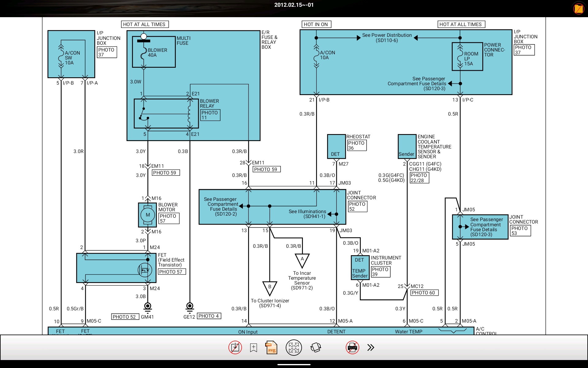
Task: Click the disabled download icon
Action: click(x=235, y=347)
